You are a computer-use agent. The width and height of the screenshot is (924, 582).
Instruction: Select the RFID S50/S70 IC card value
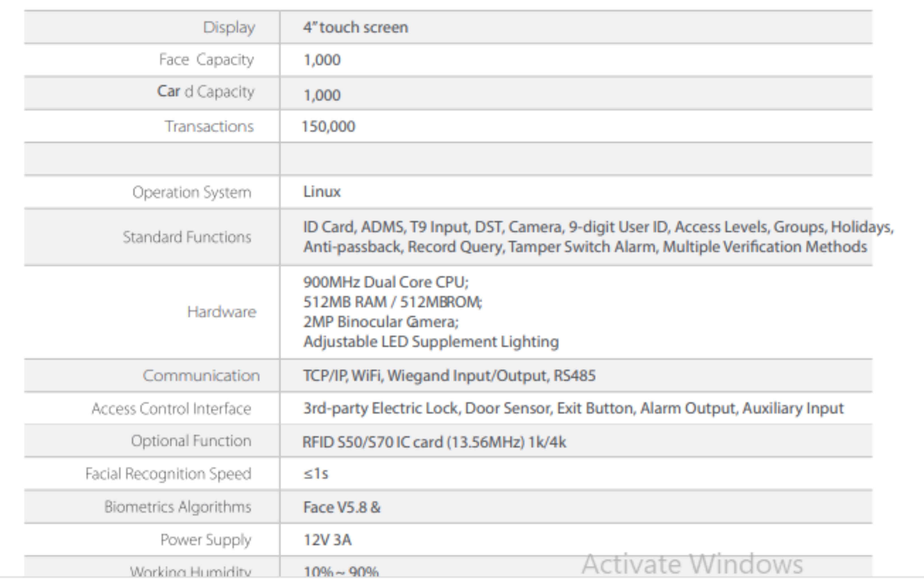434,442
